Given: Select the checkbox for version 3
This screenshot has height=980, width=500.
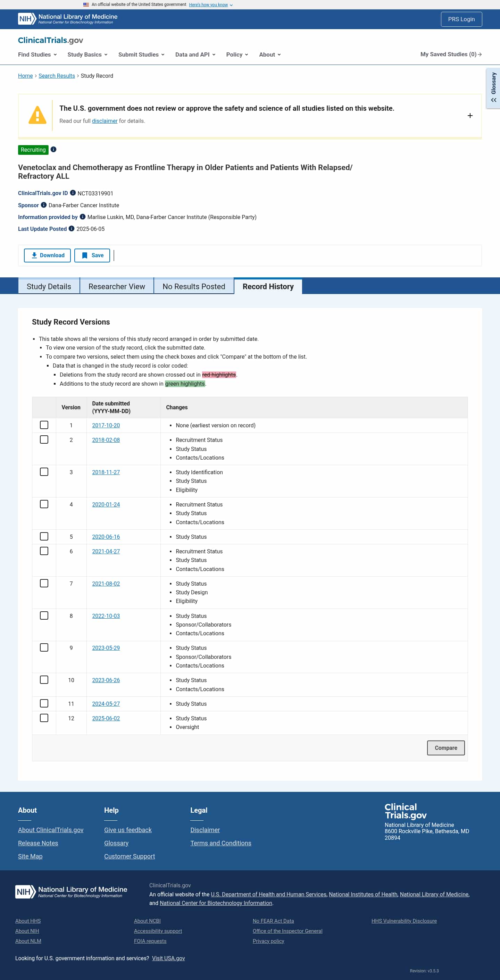Looking at the screenshot, I should coord(44,472).
